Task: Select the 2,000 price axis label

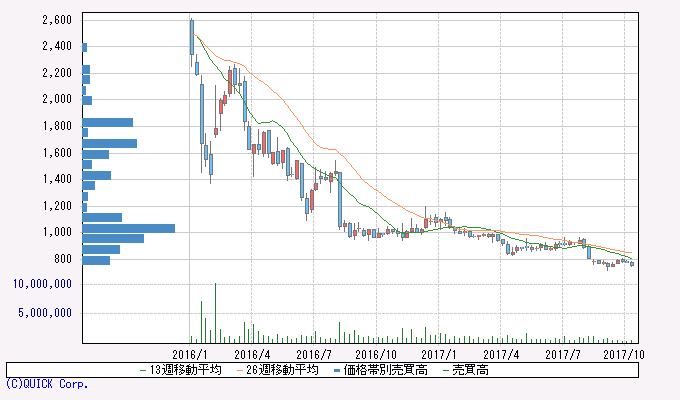Action: 57,99
